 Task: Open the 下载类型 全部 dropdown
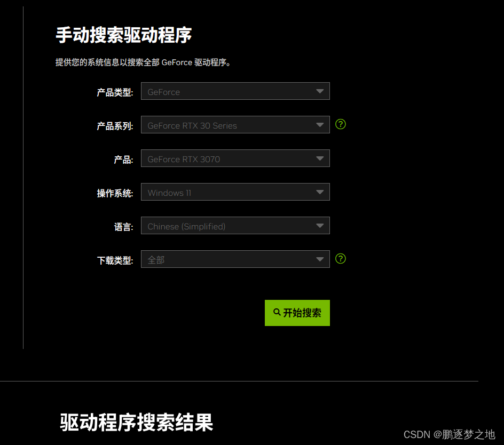(235, 259)
